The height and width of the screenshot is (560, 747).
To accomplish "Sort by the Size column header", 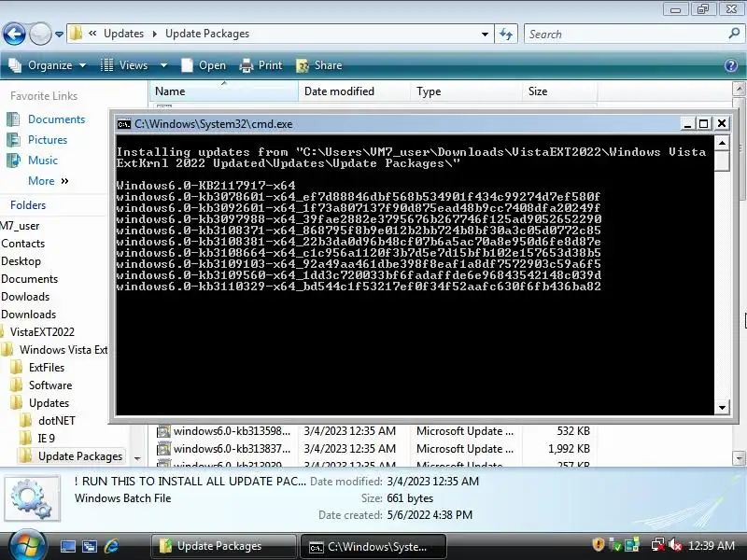I will [559, 91].
